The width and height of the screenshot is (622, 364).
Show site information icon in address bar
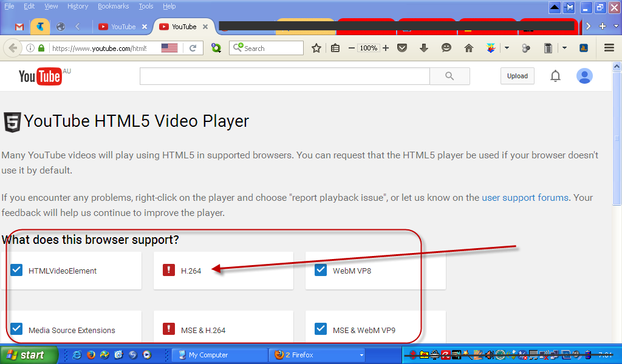(30, 49)
